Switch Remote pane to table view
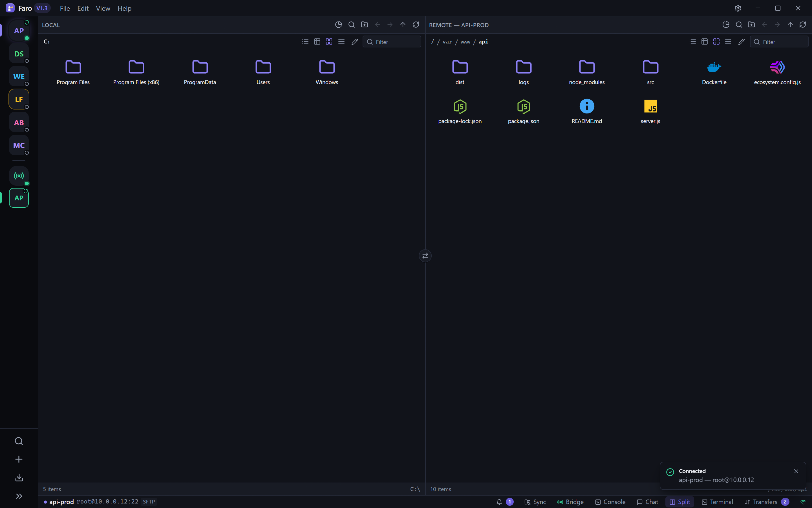 coord(704,42)
